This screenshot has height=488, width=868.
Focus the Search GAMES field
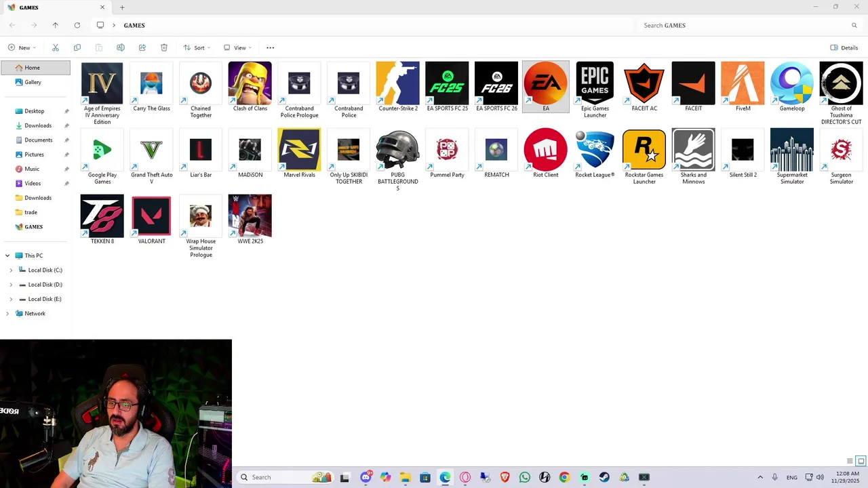pos(749,25)
